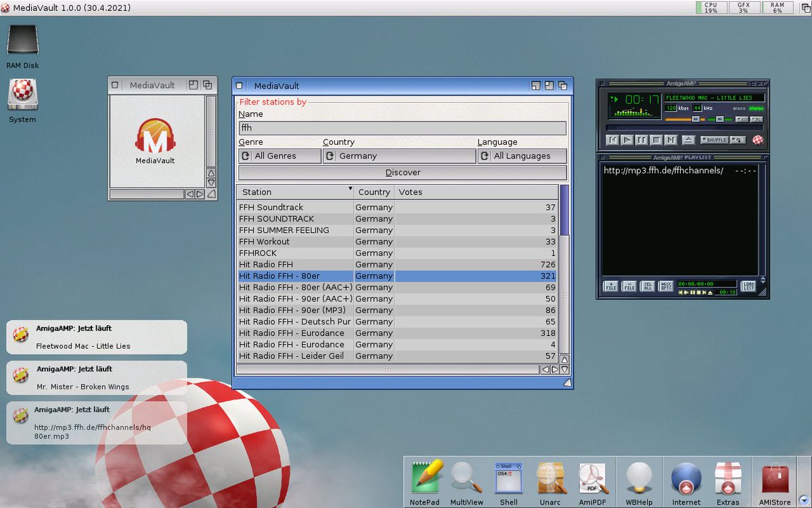Open the Internet dock category
The image size is (812, 508).
pos(686,483)
